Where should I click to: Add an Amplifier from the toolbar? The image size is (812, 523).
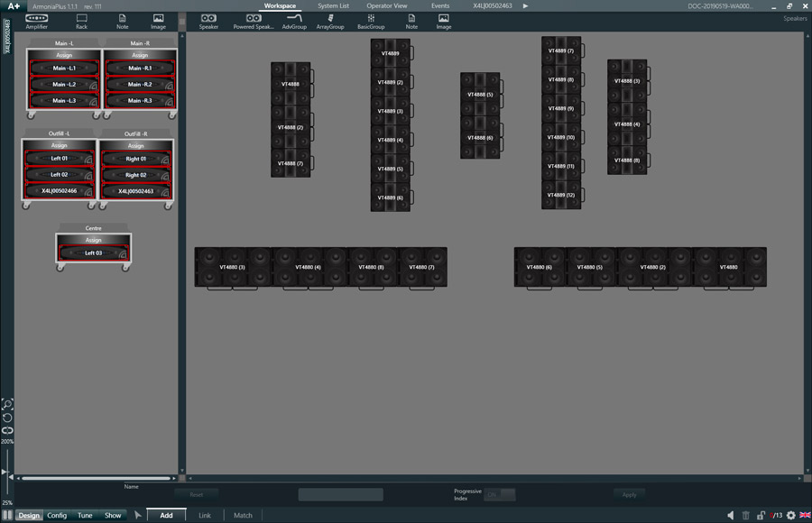pyautogui.click(x=36, y=22)
